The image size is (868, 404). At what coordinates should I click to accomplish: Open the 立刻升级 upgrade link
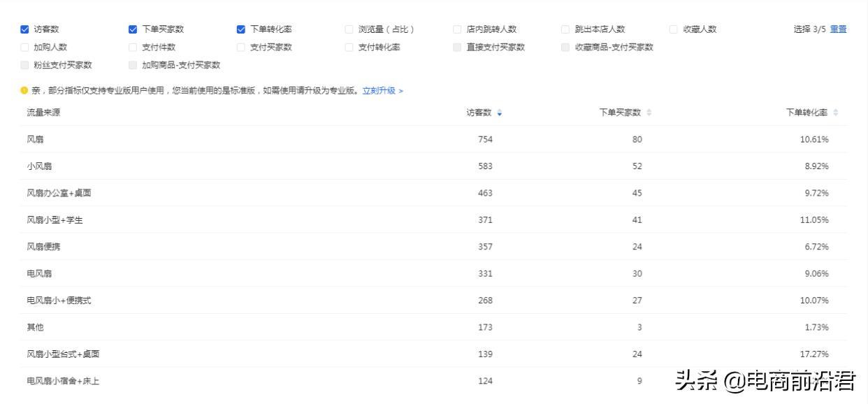(382, 91)
